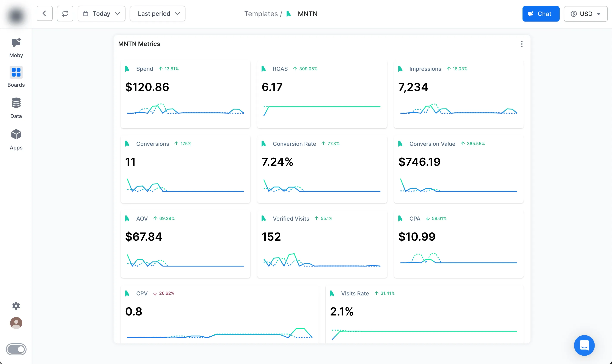Open the support chat bubble

click(x=584, y=345)
